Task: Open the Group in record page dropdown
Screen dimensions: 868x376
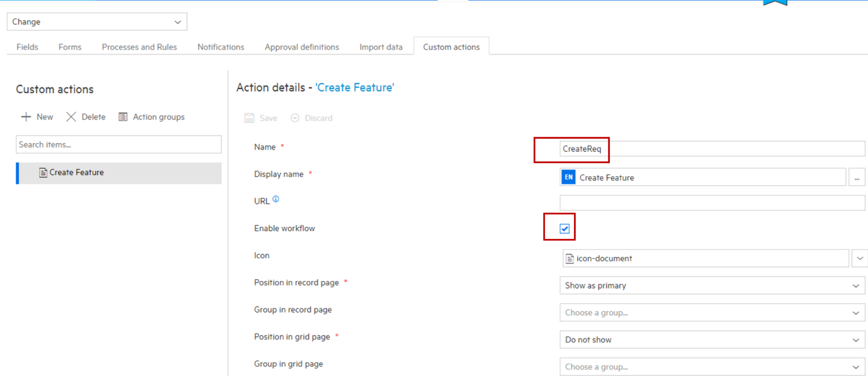Action: click(x=712, y=312)
